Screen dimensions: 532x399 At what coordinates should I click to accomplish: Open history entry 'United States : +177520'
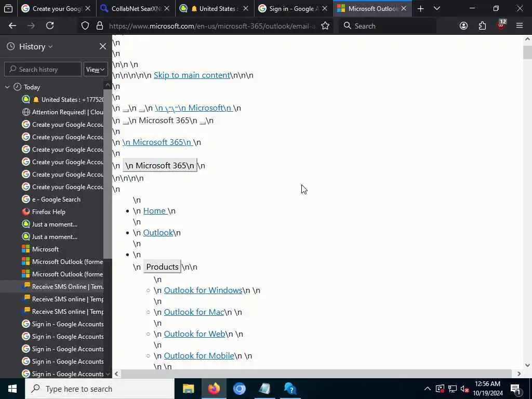62,100
